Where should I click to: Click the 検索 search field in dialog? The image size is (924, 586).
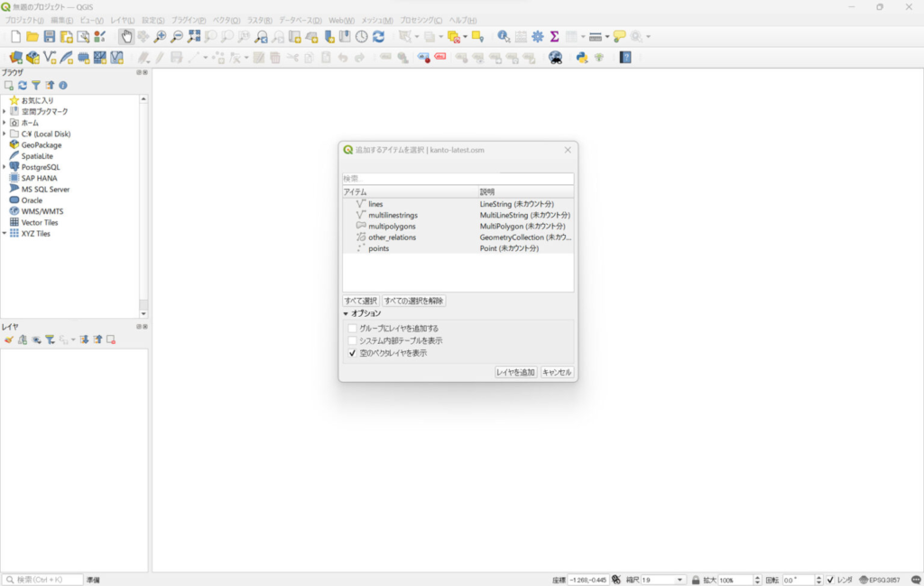(x=457, y=179)
